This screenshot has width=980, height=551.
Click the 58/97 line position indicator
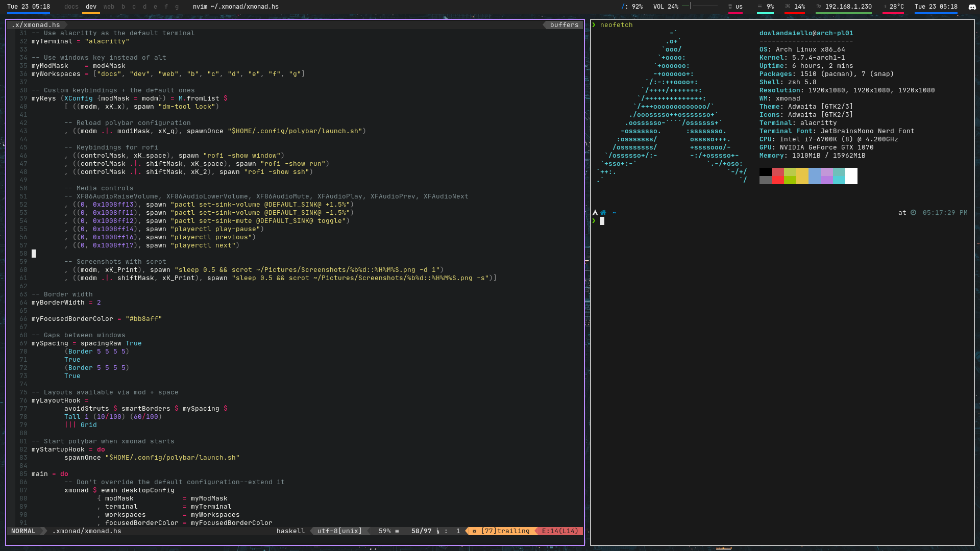point(421,531)
